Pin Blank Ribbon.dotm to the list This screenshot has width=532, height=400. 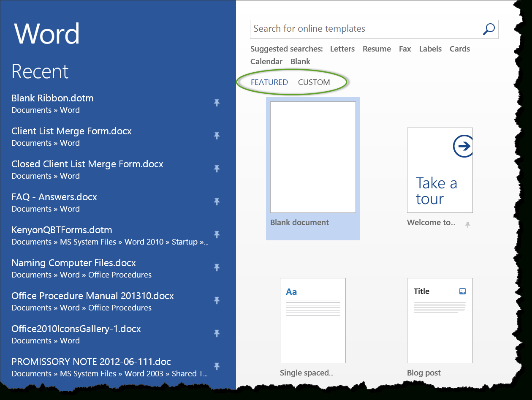point(217,103)
